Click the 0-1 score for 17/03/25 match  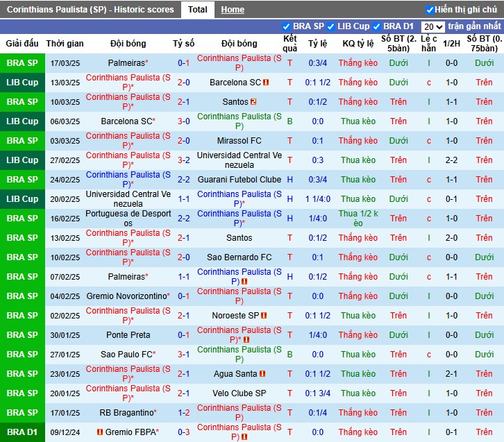(183, 63)
